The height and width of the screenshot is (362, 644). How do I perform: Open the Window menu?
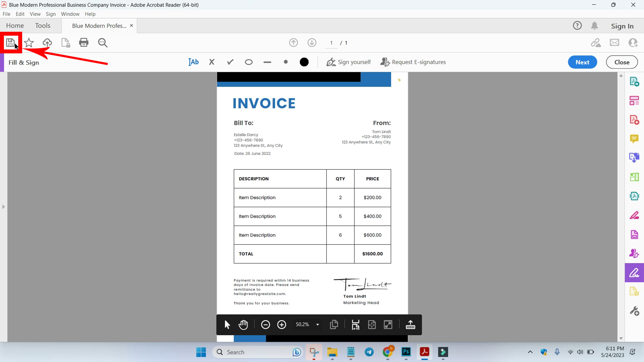click(70, 14)
